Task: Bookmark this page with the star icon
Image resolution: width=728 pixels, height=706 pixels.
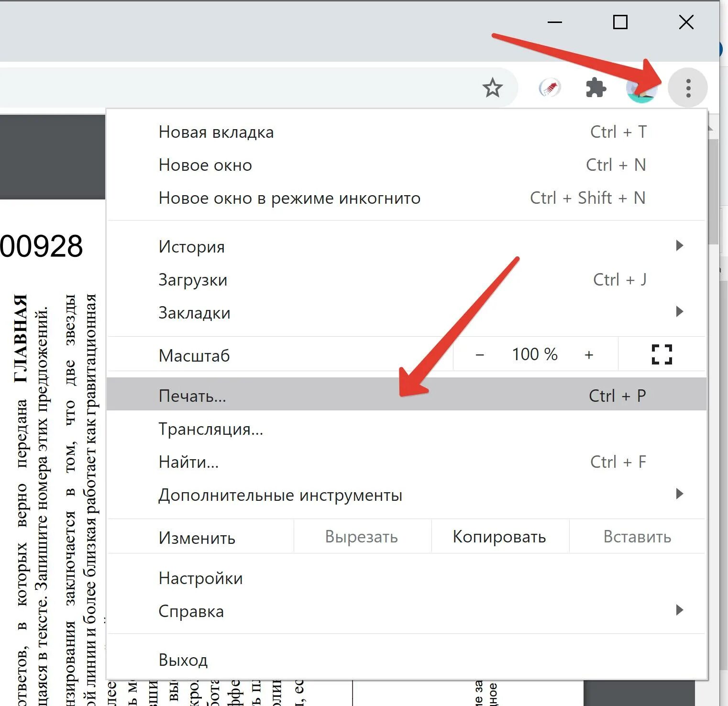Action: point(492,88)
